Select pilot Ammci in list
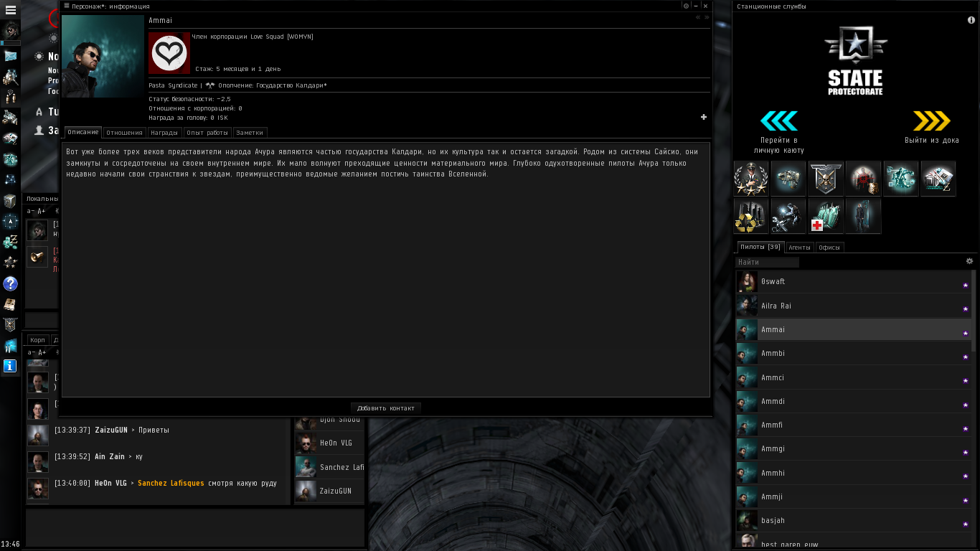980x551 pixels. coord(853,377)
